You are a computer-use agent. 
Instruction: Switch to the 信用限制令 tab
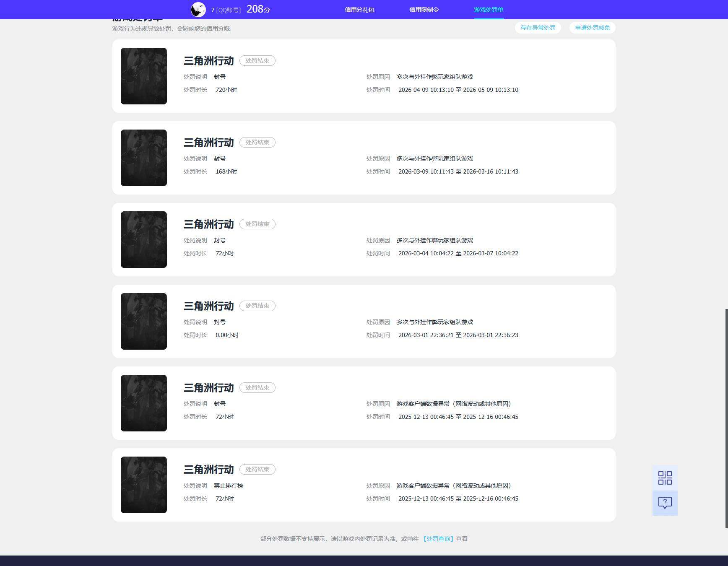tap(424, 10)
